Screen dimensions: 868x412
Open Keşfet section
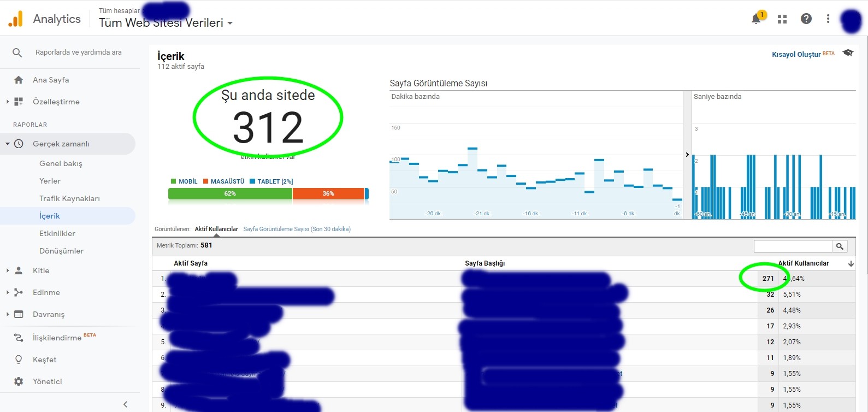coord(45,360)
